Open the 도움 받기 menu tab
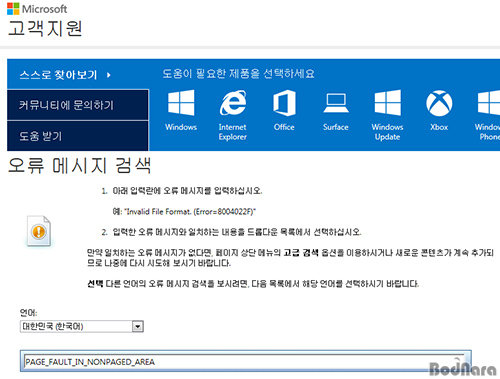Screen dimensions: 500x379 click(x=78, y=136)
